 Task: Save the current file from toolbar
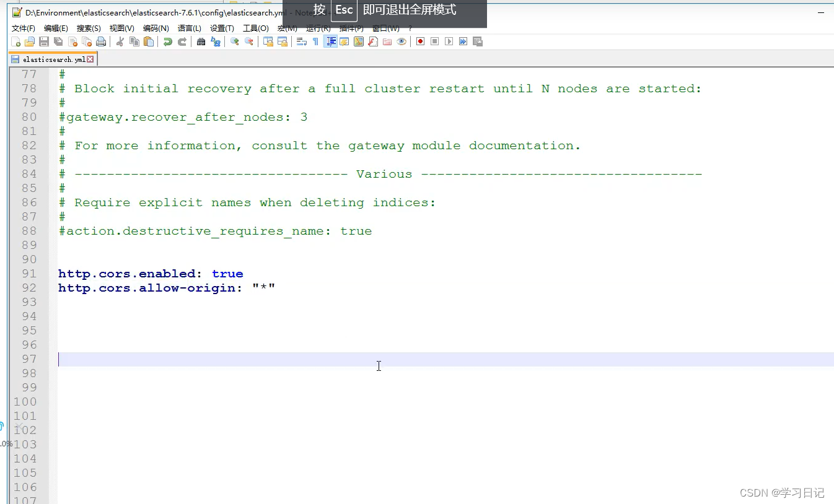pos(44,41)
